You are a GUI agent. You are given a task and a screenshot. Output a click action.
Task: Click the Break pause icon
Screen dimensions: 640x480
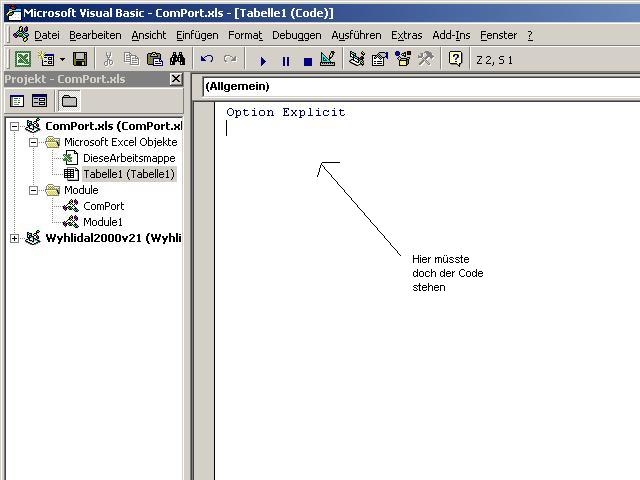point(286,61)
